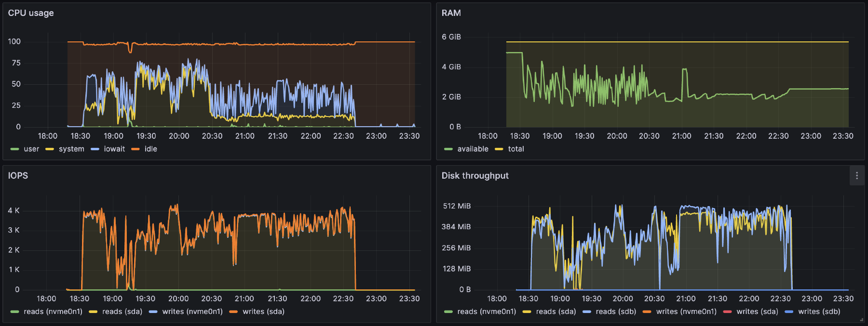Click the total line in RAM graph
This screenshot has width=868, height=326.
tap(675, 42)
